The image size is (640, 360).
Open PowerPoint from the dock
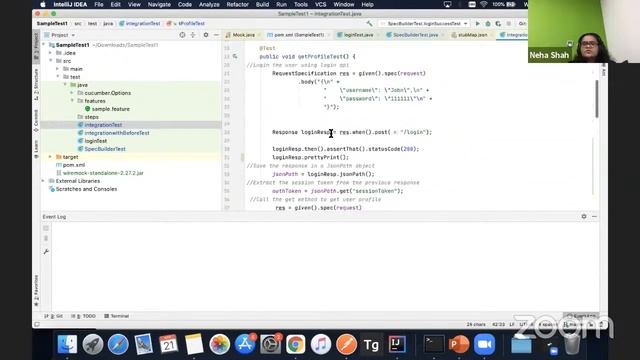point(459,344)
